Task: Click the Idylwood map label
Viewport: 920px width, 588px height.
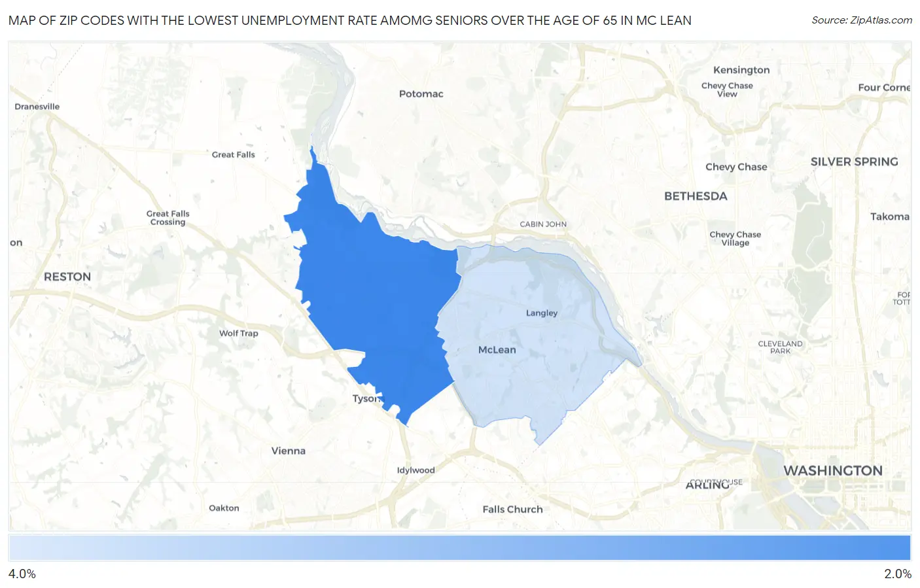Action: tap(416, 470)
